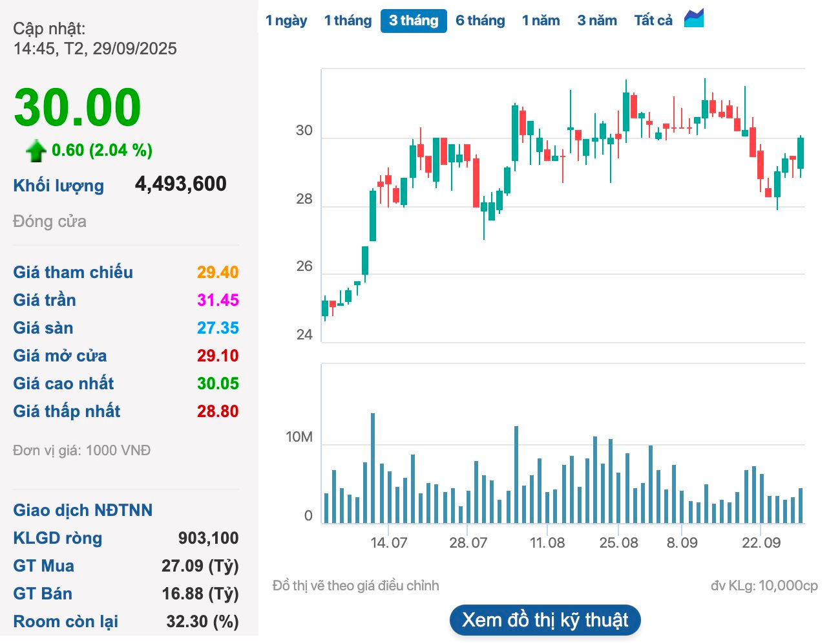Click the "Giao dịch NĐTNN" section header
Screen dimensions: 840x644
tap(82, 510)
